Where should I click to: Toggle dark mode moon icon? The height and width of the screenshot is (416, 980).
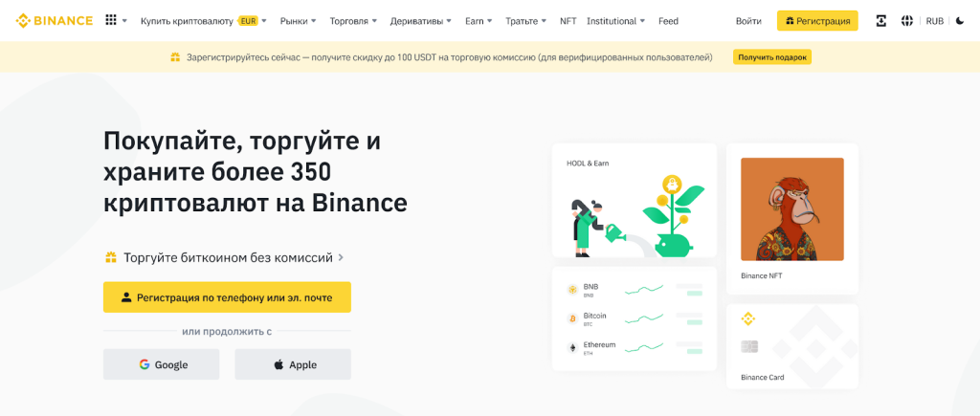coord(960,20)
